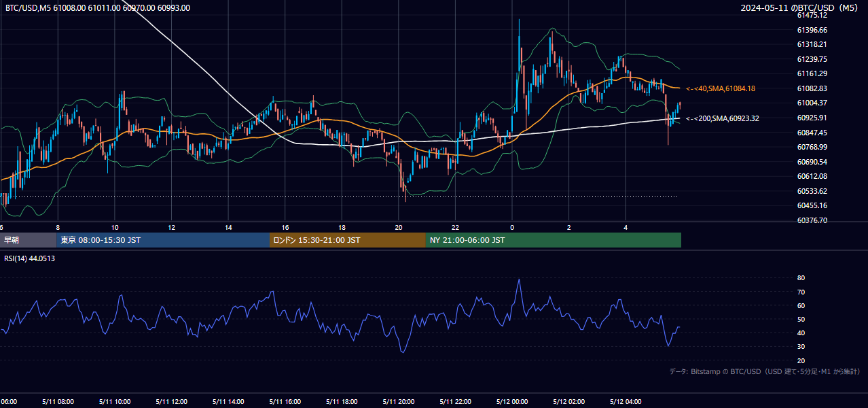Click the RSI axis level 20
Viewport: 868px width, 408px height.
tap(801, 360)
